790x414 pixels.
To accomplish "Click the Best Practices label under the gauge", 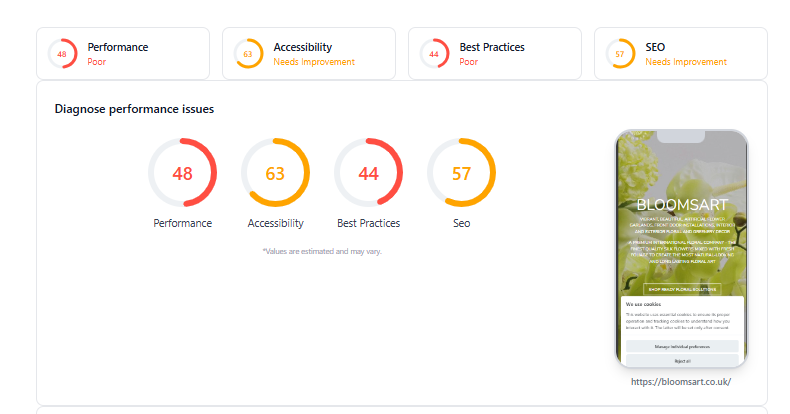I will pos(368,223).
